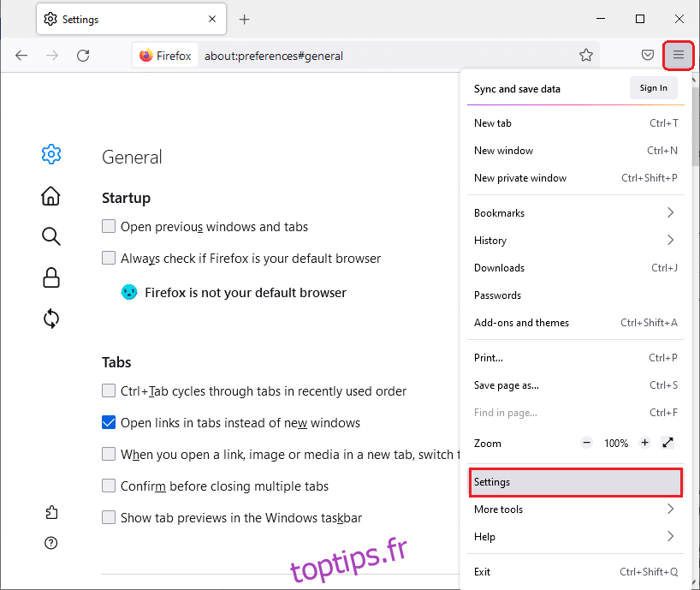Go to Privacy & Security lock icon
Image resolution: width=700 pixels, height=590 pixels.
point(51,277)
